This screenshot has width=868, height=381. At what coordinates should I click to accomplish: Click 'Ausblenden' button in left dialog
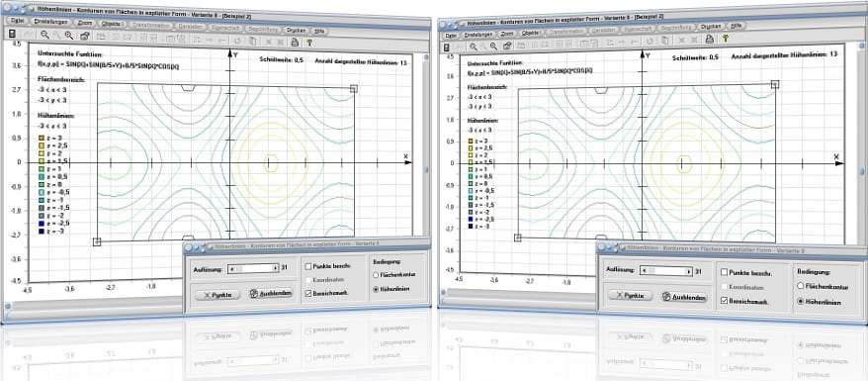271,294
